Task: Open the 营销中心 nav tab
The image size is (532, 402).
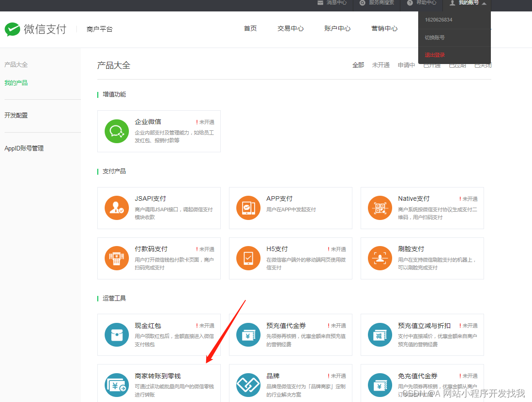Action: [384, 28]
